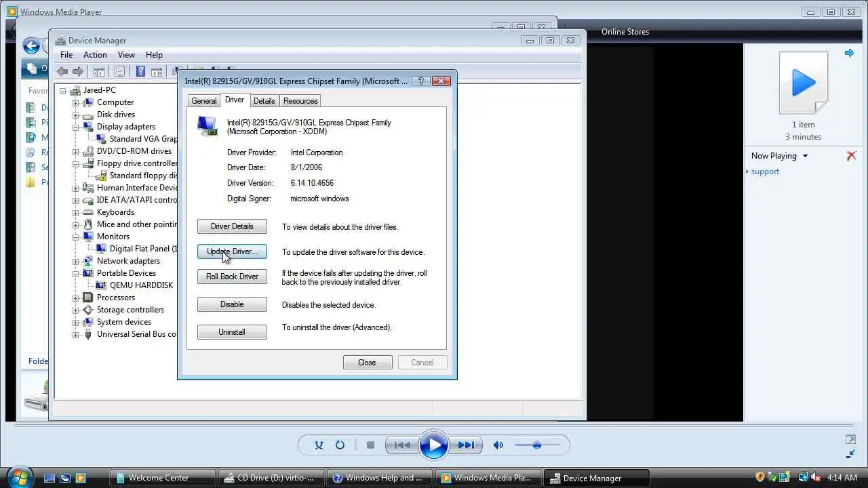The width and height of the screenshot is (868, 488).
Task: Stop playback in Windows Media Player
Action: tap(370, 445)
